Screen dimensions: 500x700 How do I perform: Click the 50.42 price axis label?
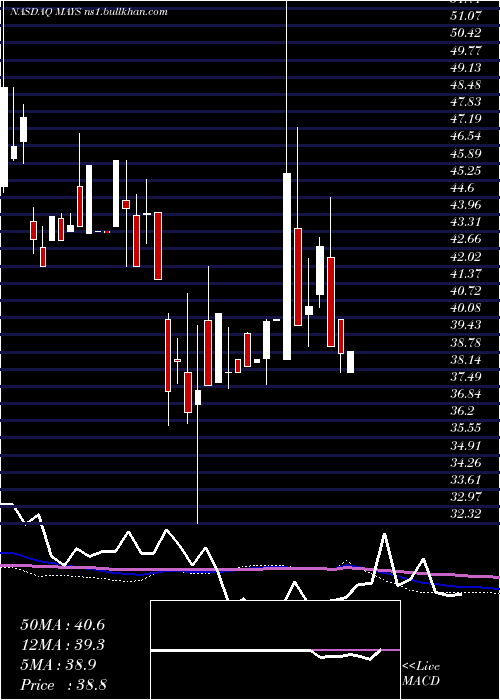point(467,33)
